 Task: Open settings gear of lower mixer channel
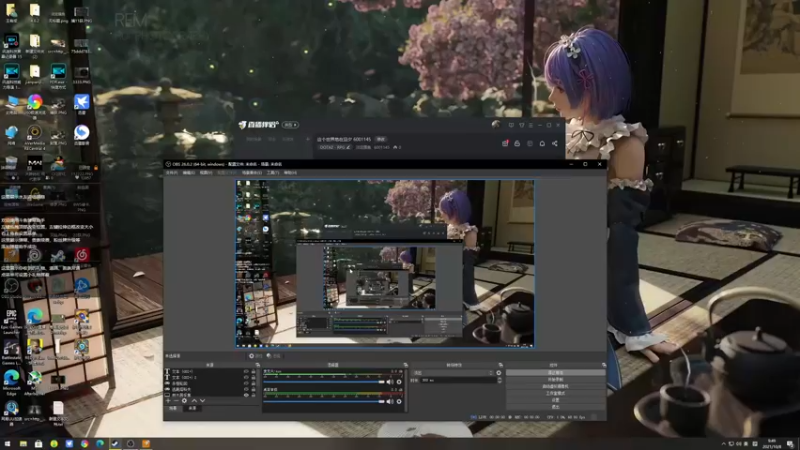click(399, 402)
